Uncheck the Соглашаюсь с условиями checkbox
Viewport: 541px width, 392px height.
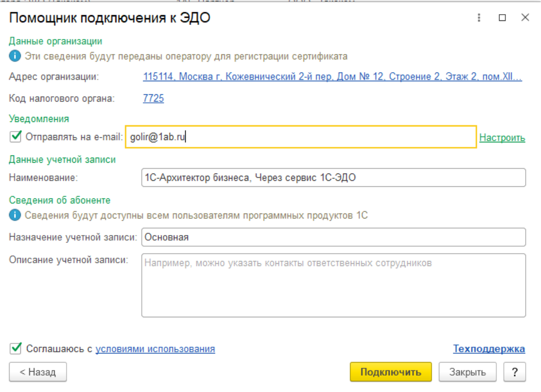click(16, 349)
